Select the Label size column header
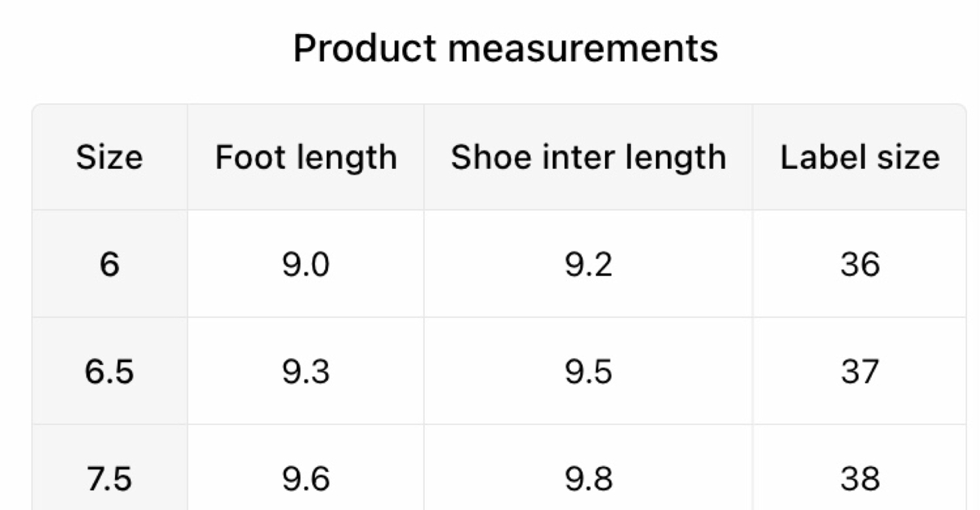This screenshot has width=980, height=510. (860, 157)
